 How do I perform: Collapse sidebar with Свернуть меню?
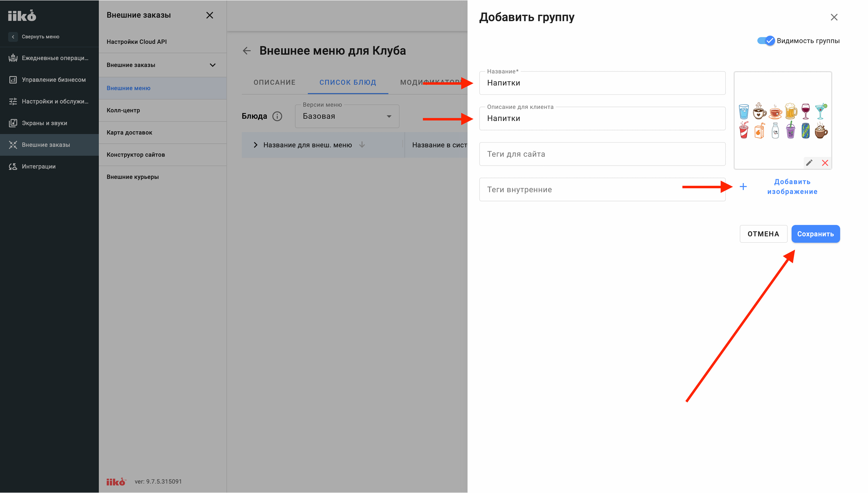coord(34,37)
